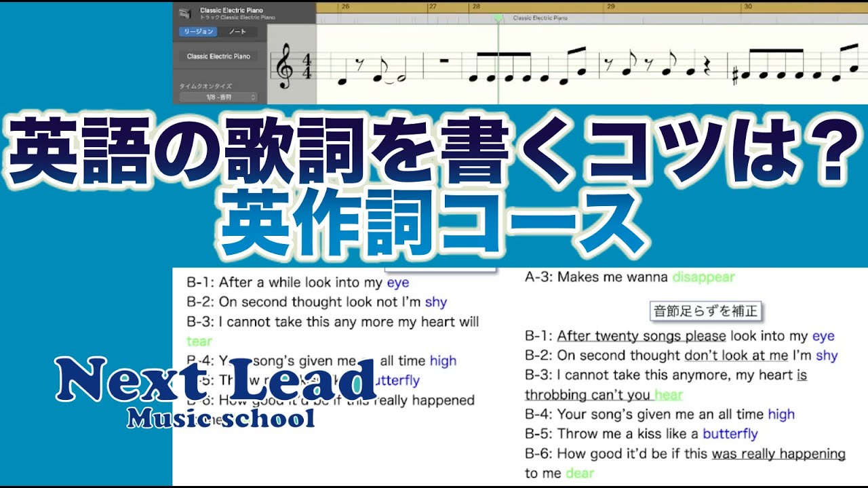
Task: Click the green word "dear"
Action: pyautogui.click(x=579, y=473)
